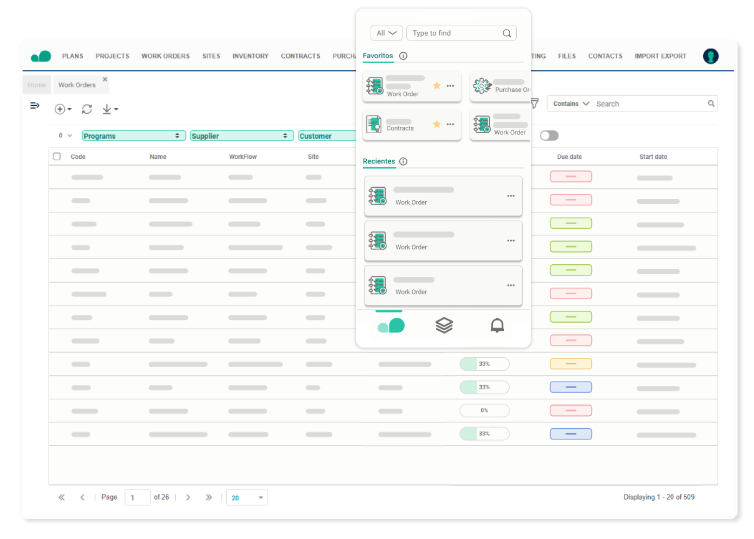Click the user avatar icon
The image size is (754, 539).
[711, 56]
